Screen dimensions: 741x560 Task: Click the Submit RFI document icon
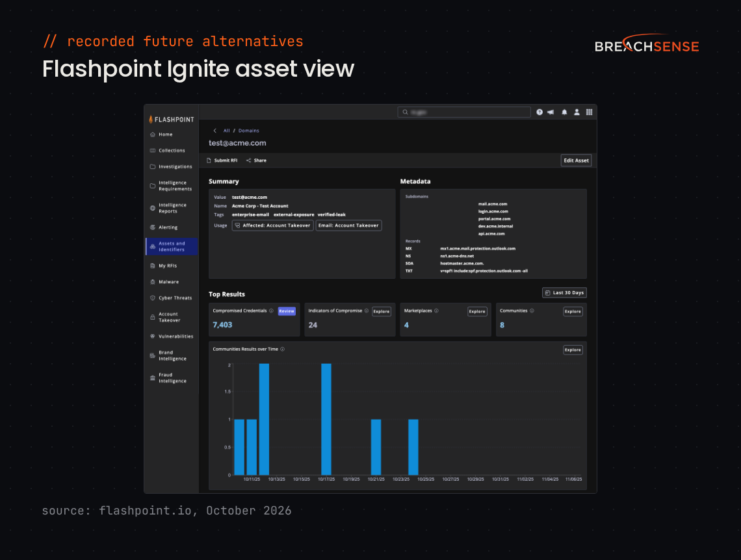click(209, 160)
